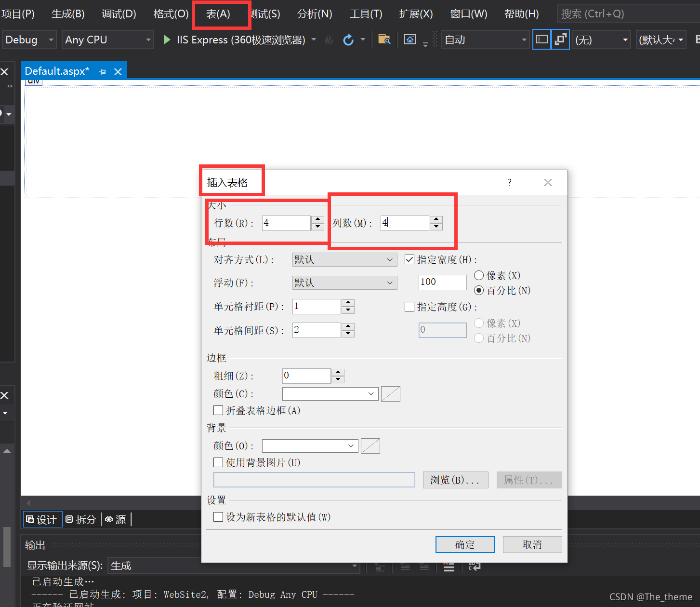The image size is (700, 607).
Task: Open the (无) dropdown in toolbar
Action: [x=601, y=40]
